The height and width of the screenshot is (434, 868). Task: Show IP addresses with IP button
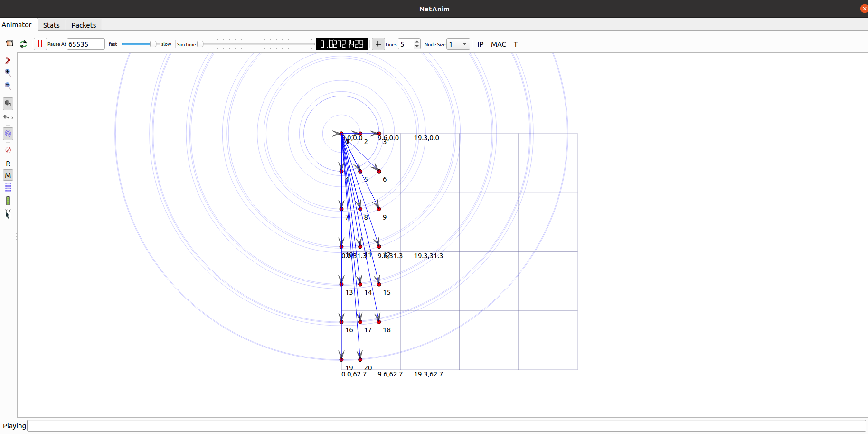(480, 44)
